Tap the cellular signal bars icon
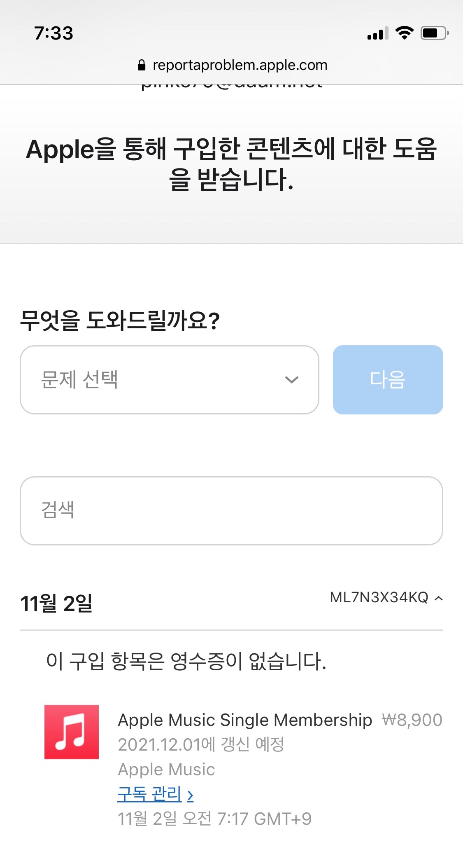463x868 pixels. (378, 34)
